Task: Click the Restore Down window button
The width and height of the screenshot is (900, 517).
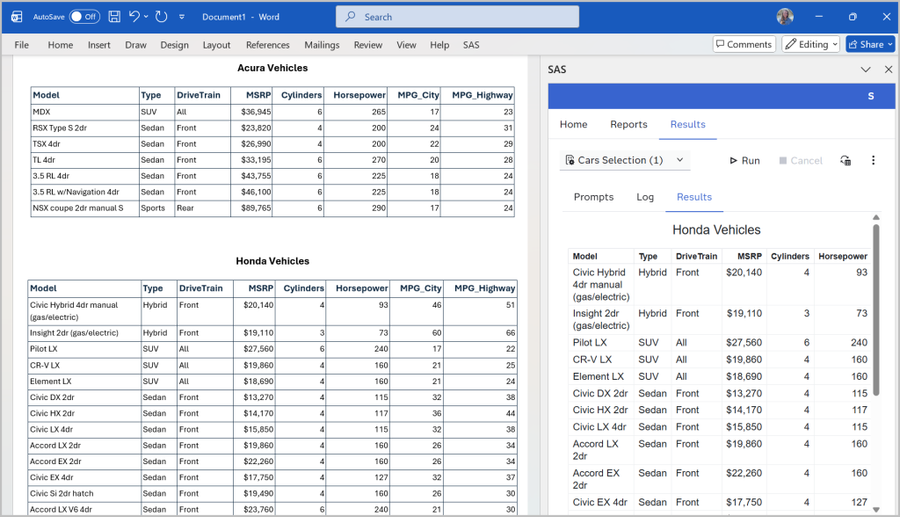Action: (852, 17)
